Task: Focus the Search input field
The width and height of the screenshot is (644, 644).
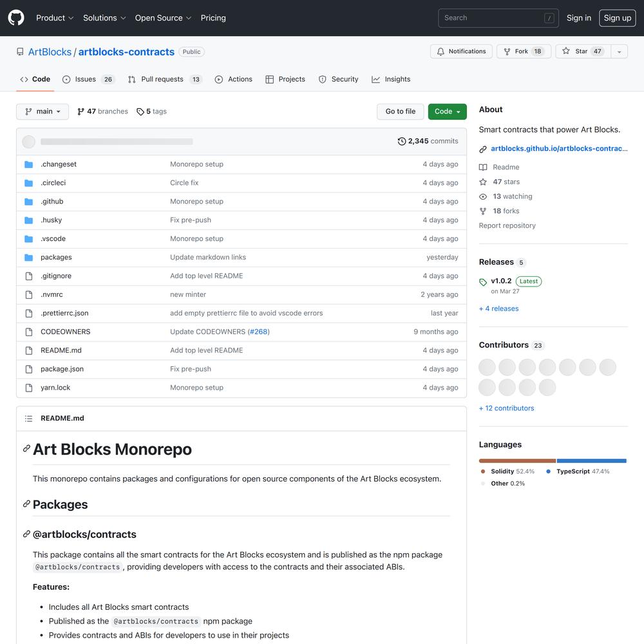Action: pos(498,18)
